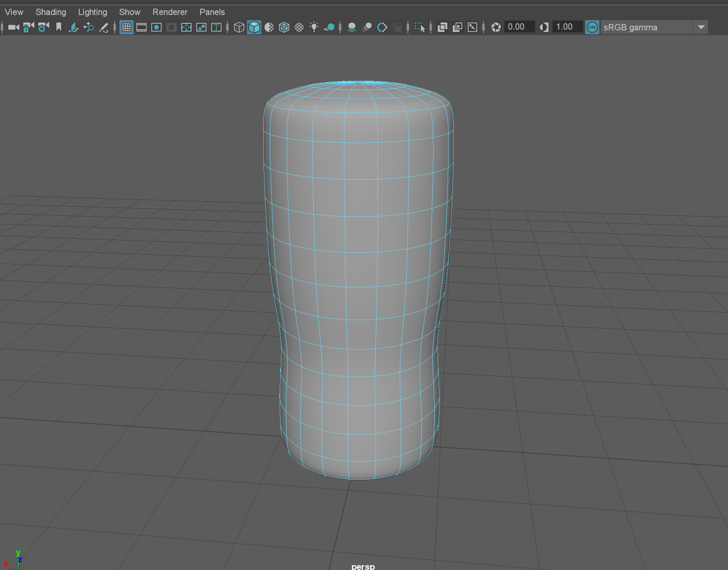The height and width of the screenshot is (570, 728).
Task: Switch viewport to wireframe display
Action: 239,27
